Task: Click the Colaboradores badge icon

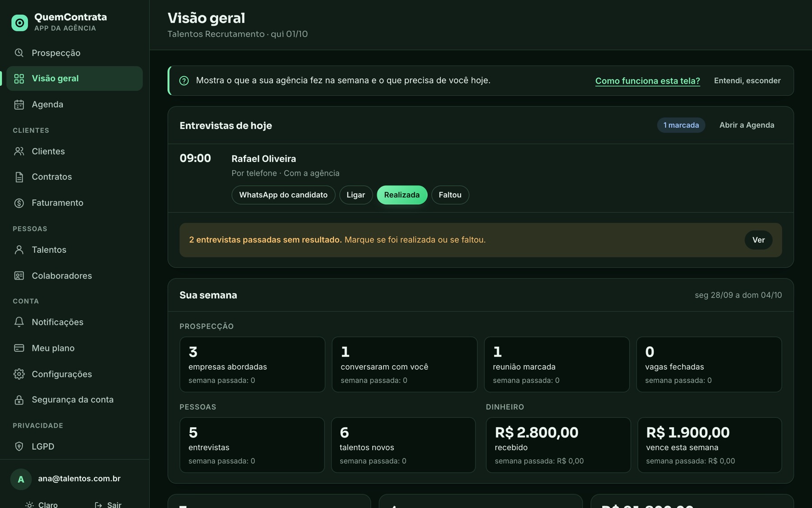Action: pyautogui.click(x=19, y=276)
